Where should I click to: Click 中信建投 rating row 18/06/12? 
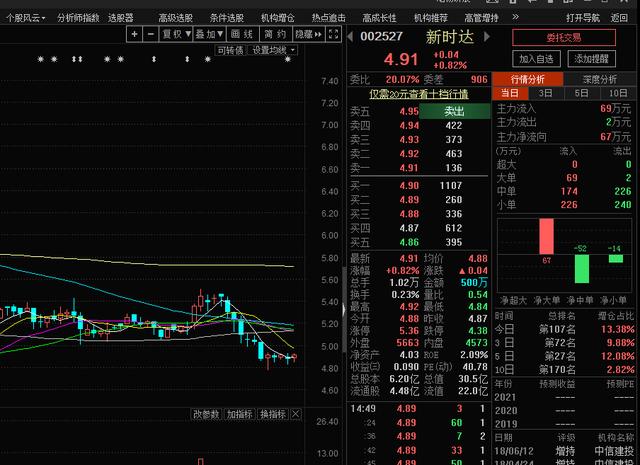(x=564, y=451)
